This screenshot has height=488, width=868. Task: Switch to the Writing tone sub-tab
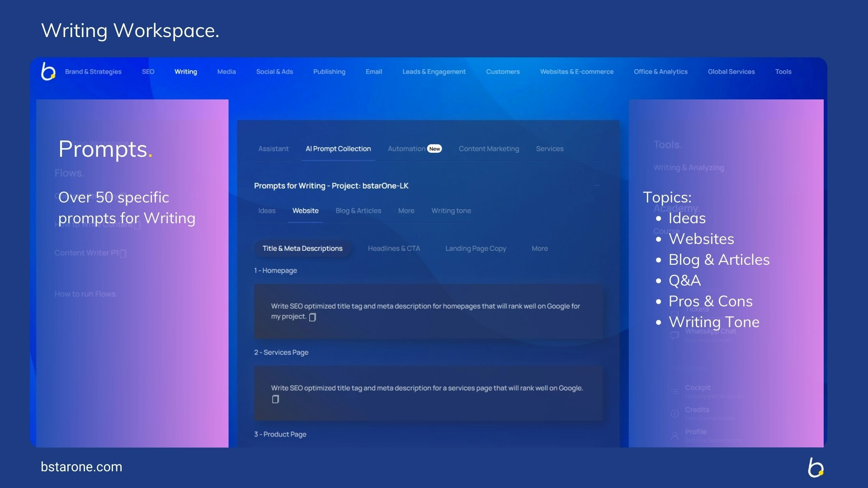pyautogui.click(x=451, y=211)
